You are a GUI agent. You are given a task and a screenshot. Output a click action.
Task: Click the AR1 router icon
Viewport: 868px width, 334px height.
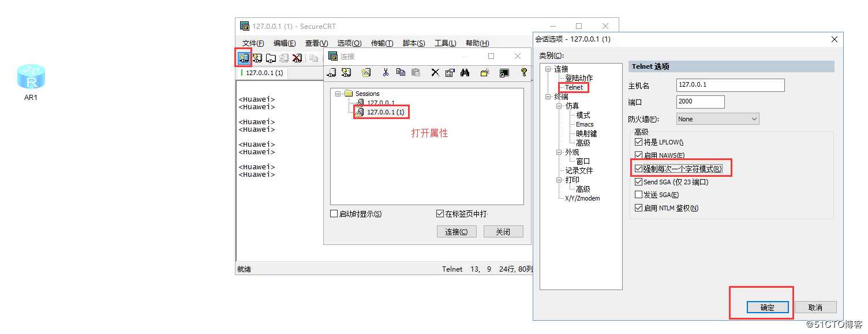click(x=31, y=77)
